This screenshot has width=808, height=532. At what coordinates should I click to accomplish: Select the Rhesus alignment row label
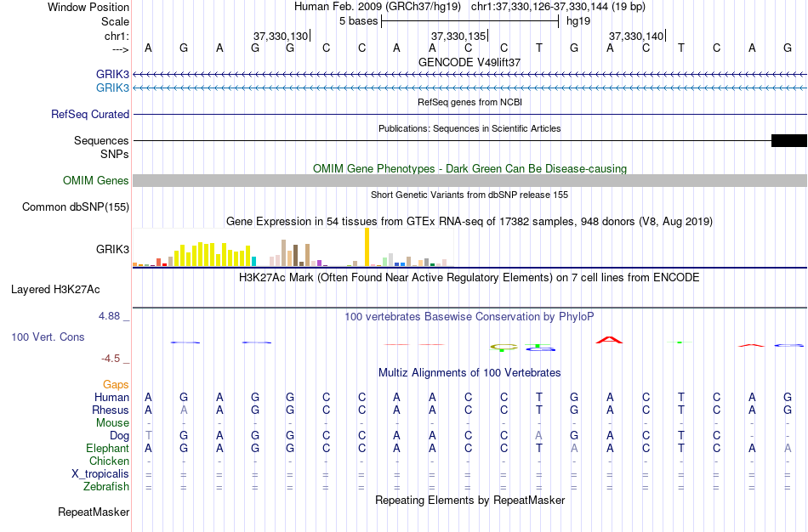[x=111, y=410]
